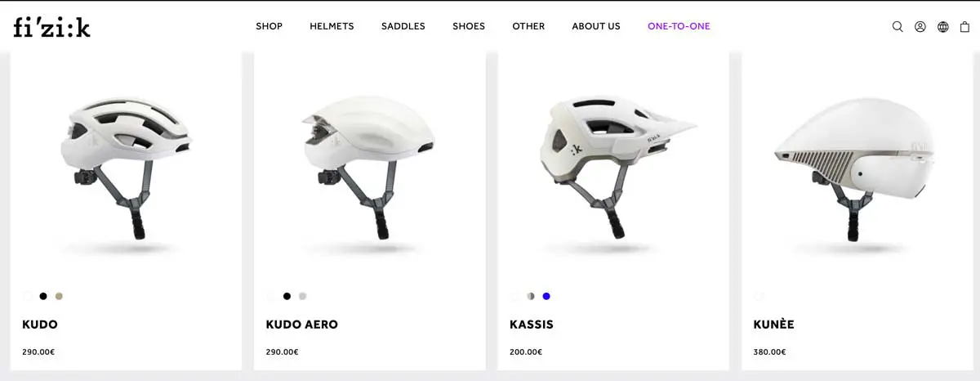980x381 pixels.
Task: Open the globe language selector icon
Action: tap(943, 26)
